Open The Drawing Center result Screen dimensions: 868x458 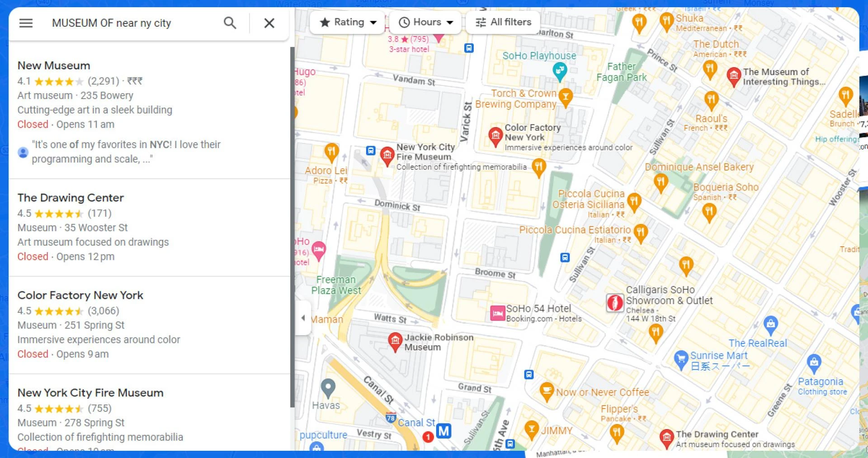pos(71,198)
